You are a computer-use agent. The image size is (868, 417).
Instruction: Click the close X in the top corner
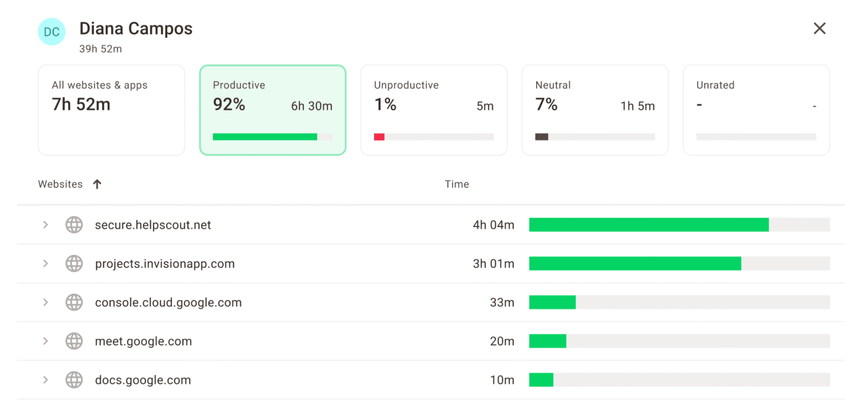(819, 28)
